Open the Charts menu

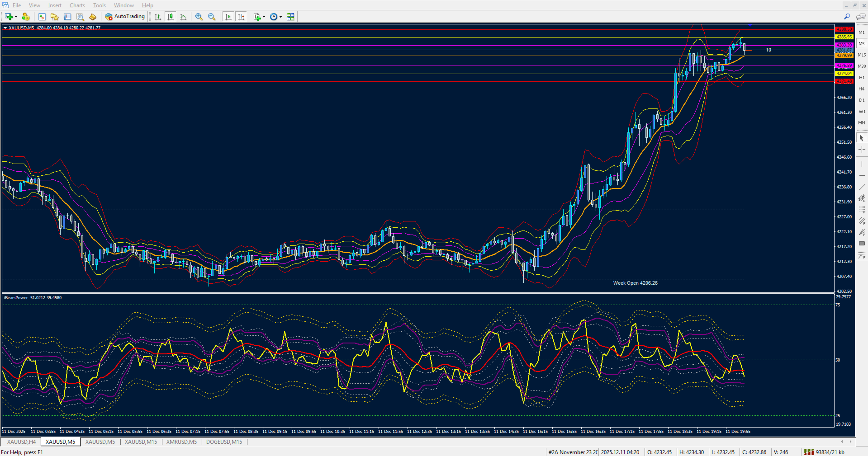tap(77, 5)
